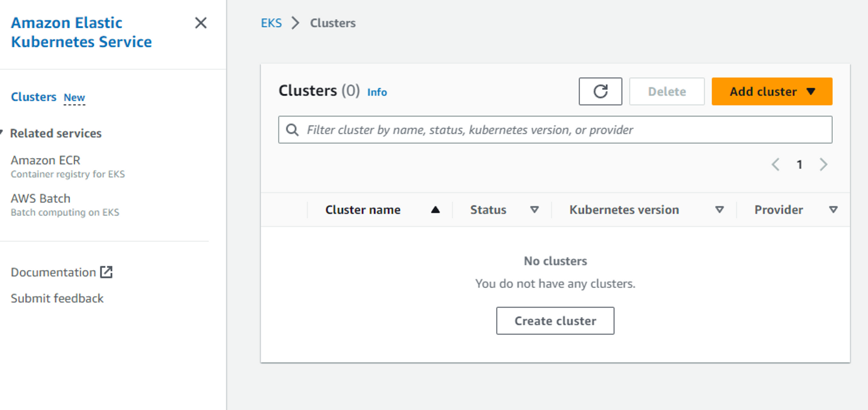Sort ascending by Cluster name arrow
This screenshot has height=410, width=868.
pyautogui.click(x=435, y=210)
